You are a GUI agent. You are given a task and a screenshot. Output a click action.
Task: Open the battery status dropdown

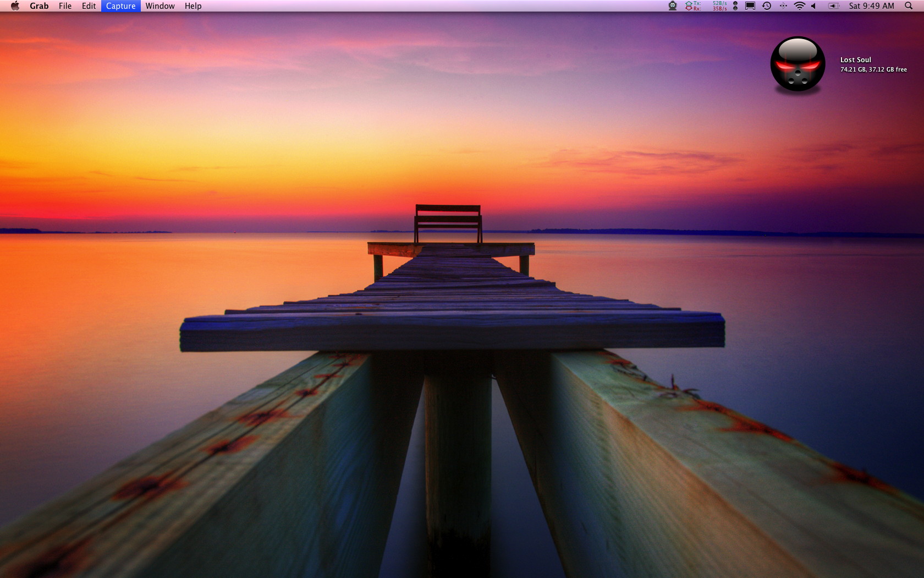point(834,6)
